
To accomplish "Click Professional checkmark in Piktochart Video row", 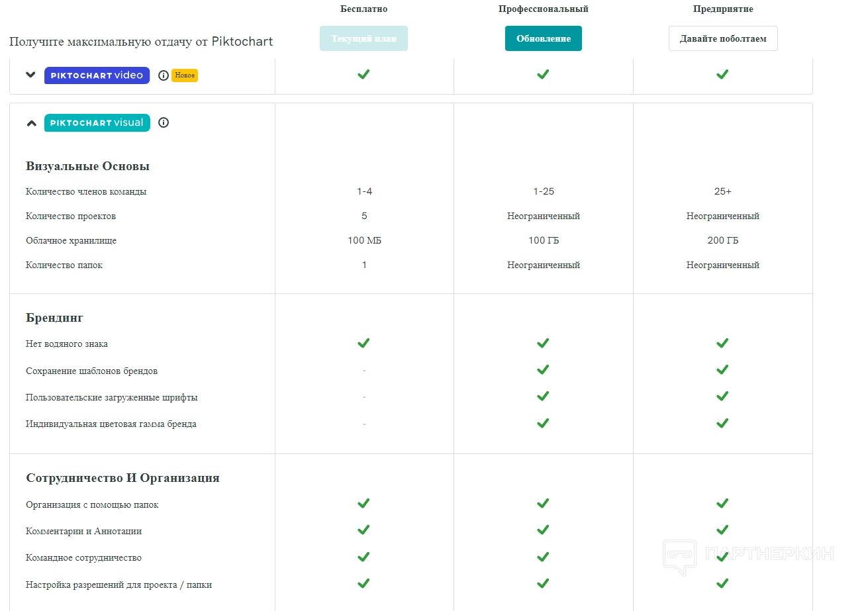I will (x=543, y=74).
